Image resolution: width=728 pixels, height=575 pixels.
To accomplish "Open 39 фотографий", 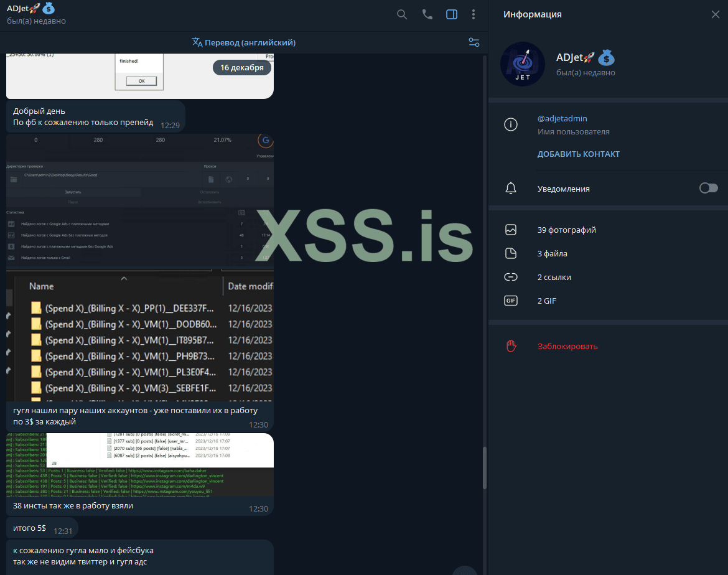I will coord(566,230).
